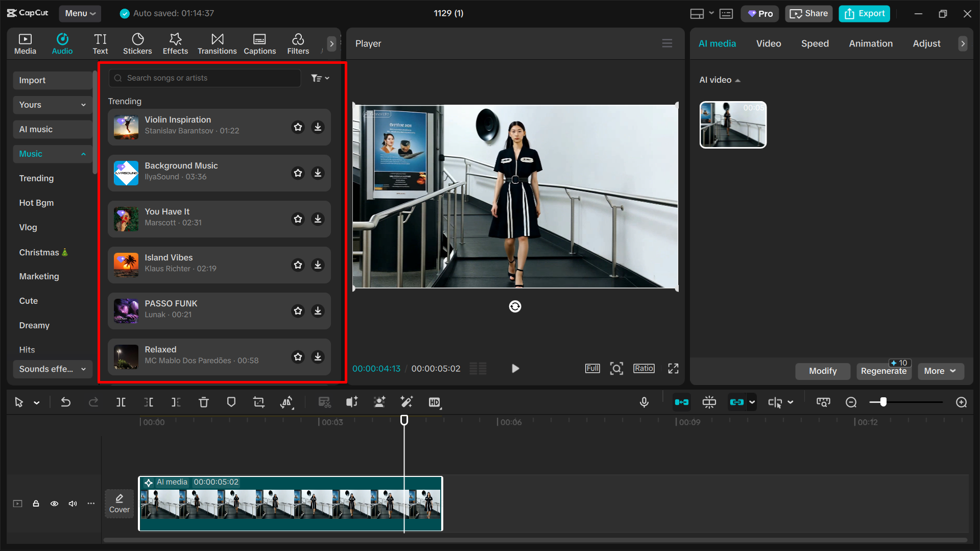Toggle track lock on the video track

pos(36,504)
